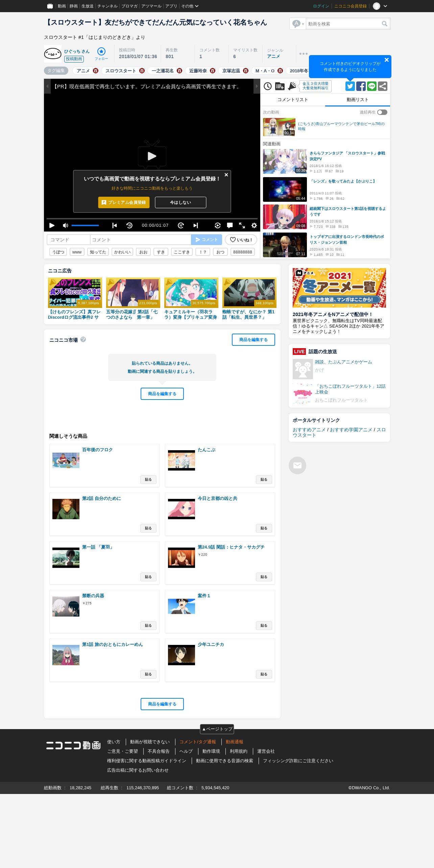
Task: Click the 動画を検索 search field
Action: 343,24
